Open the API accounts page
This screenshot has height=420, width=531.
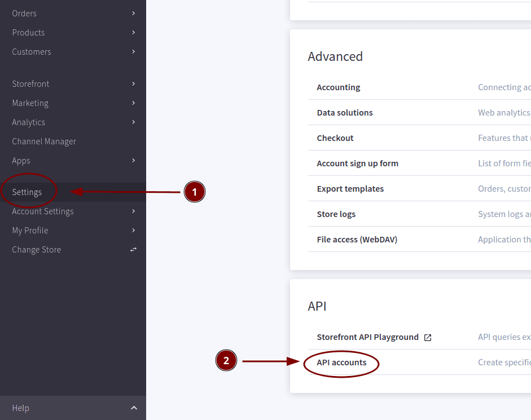[x=341, y=362]
